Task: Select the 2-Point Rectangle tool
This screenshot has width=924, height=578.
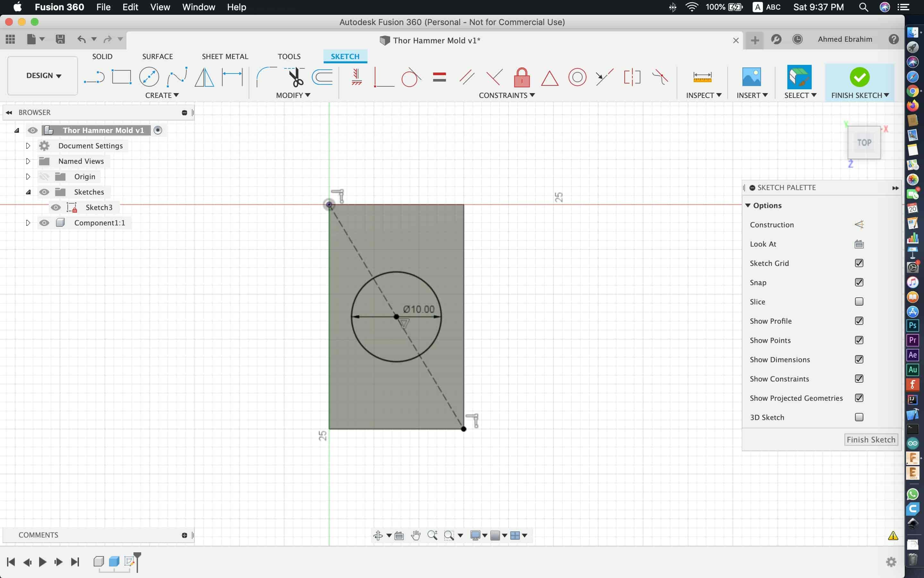Action: tap(121, 77)
